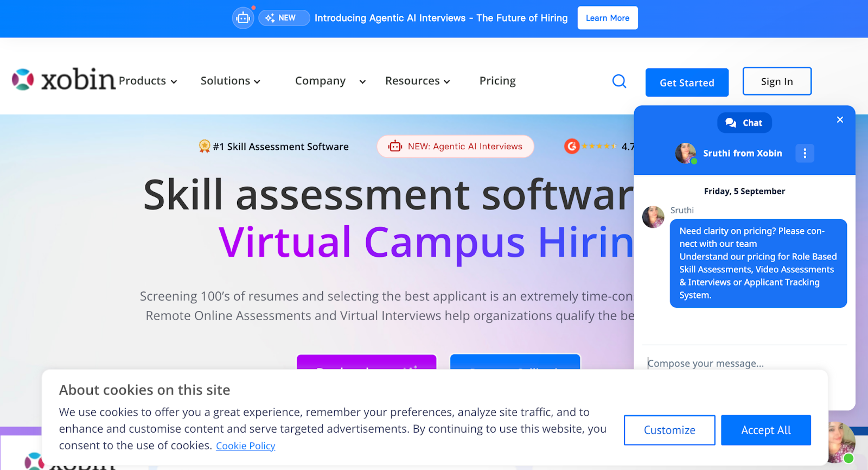Go to the Pricing page
868x470 pixels.
[497, 81]
